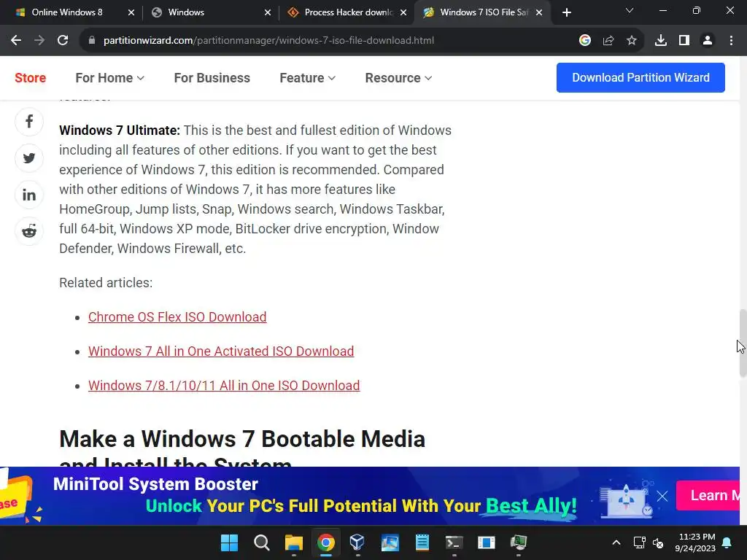Bookmark this page with the star icon

pos(632,41)
